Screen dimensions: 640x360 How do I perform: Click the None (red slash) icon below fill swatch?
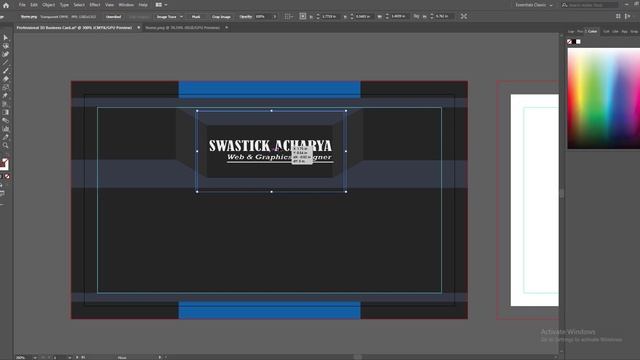[x=7, y=176]
